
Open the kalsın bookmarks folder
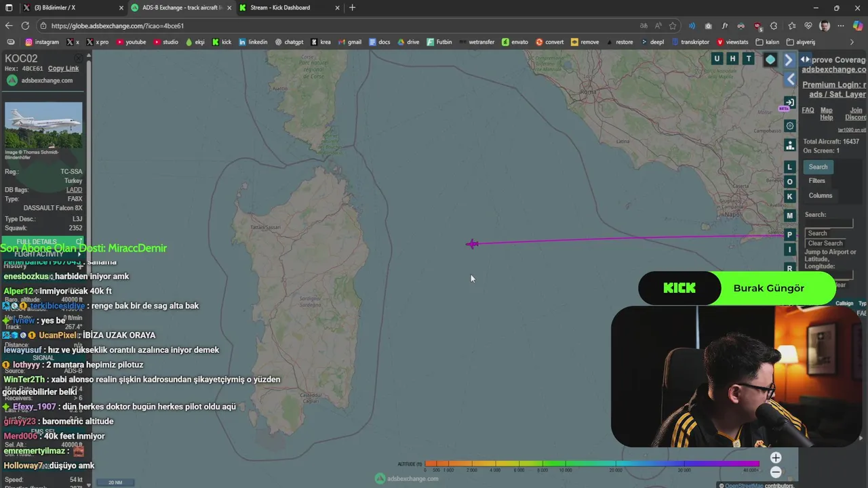click(x=768, y=41)
